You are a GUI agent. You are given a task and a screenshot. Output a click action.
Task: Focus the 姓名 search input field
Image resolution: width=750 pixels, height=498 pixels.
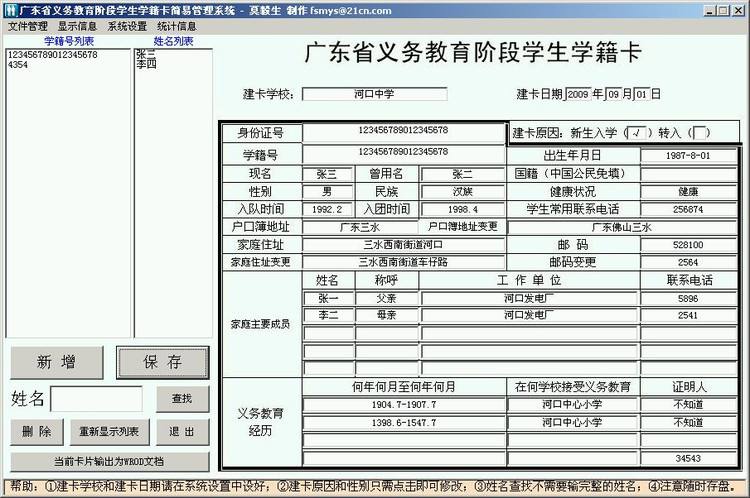point(96,399)
